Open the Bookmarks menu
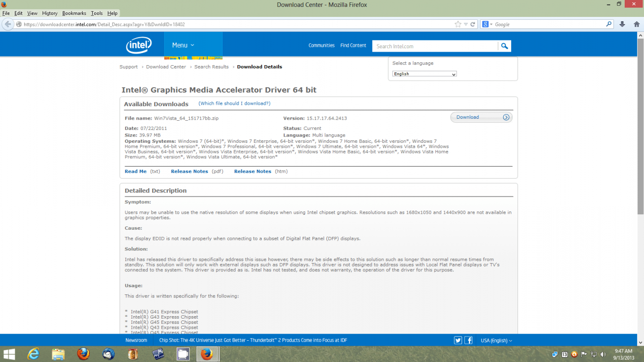644x362 pixels. pos(74,13)
